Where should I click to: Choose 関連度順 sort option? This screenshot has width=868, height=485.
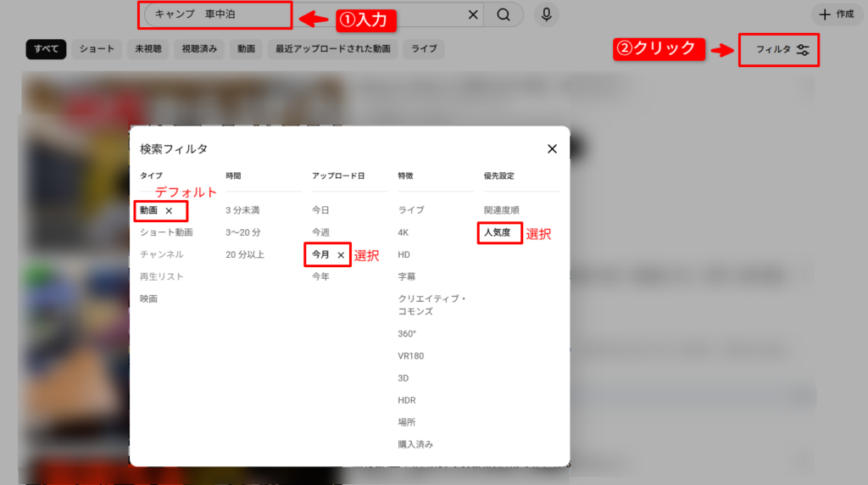click(501, 209)
